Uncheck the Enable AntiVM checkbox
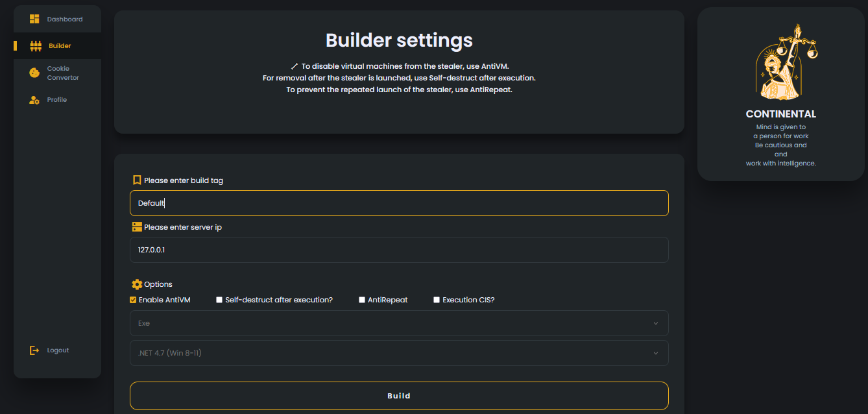 tap(133, 300)
